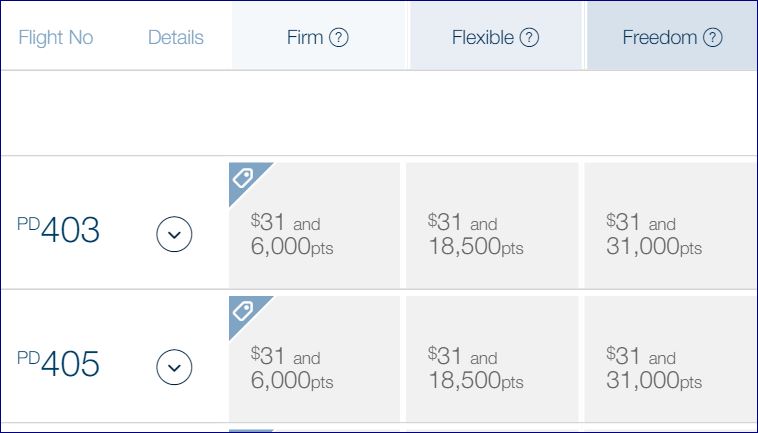This screenshot has width=758, height=433.
Task: Pick PD405 Flexible fare, 18,500pts
Action: tap(492, 369)
